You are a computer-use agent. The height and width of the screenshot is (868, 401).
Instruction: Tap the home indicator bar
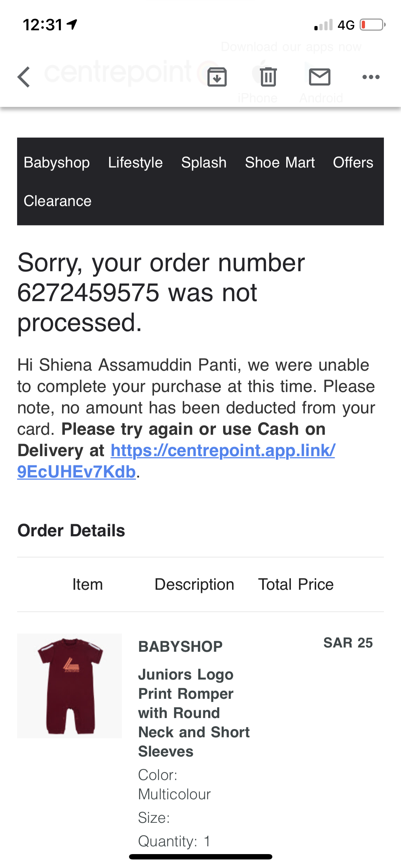point(200,857)
